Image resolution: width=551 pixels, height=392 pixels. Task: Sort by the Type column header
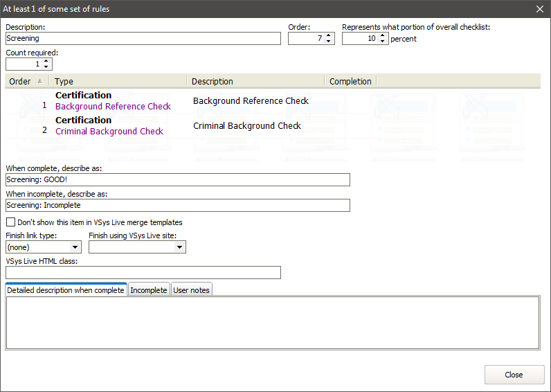pos(118,82)
